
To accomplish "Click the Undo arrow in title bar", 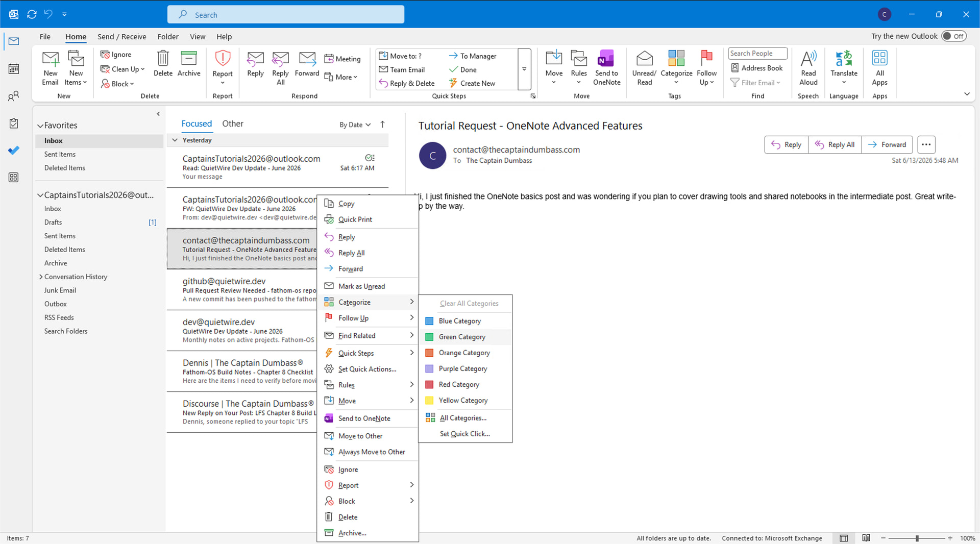I will 48,14.
